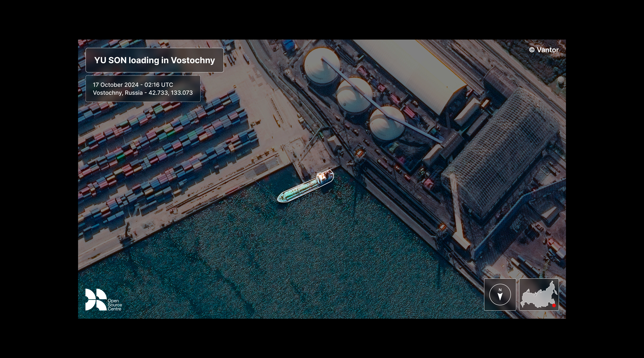Click the © Vantor credit text
644x358 pixels.
coord(544,50)
